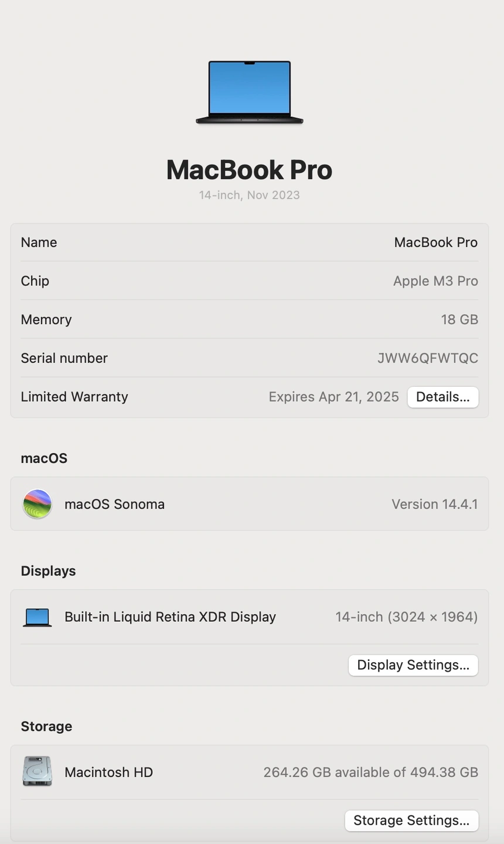This screenshot has height=844, width=504.
Task: Click the 14-inch, Nov 2023 subtitle
Action: pyautogui.click(x=249, y=195)
